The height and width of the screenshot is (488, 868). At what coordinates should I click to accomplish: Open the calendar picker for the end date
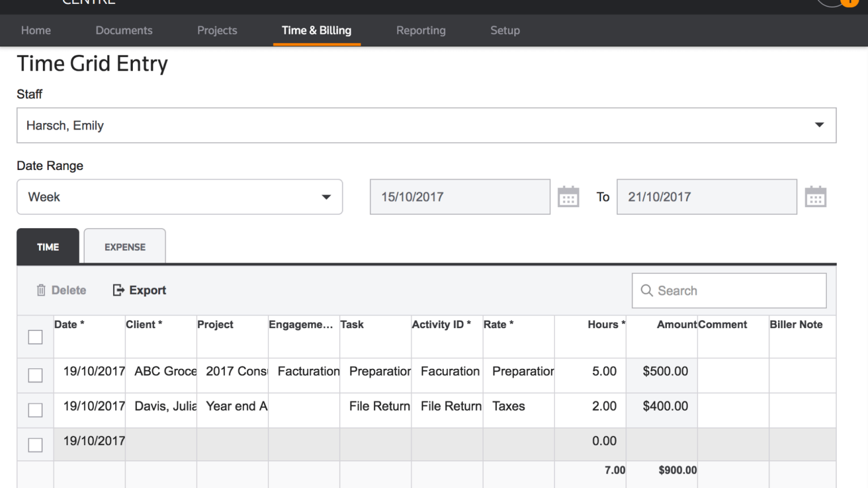coord(815,197)
